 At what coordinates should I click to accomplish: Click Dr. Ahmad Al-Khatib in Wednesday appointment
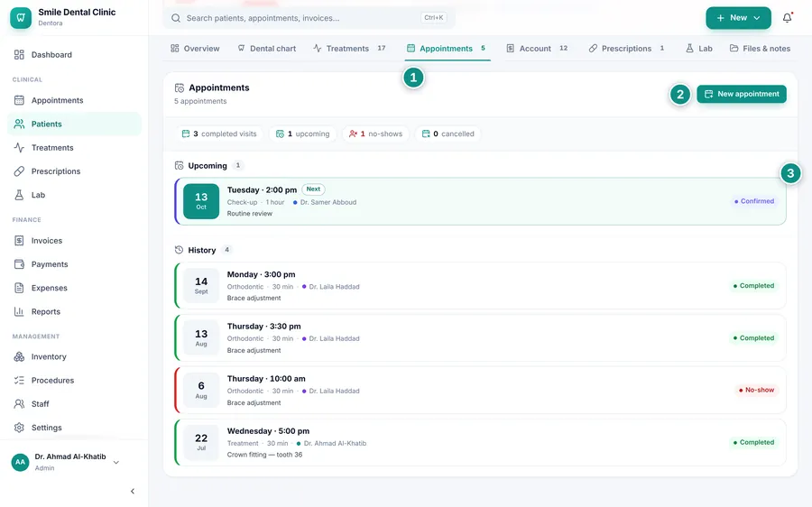(335, 443)
